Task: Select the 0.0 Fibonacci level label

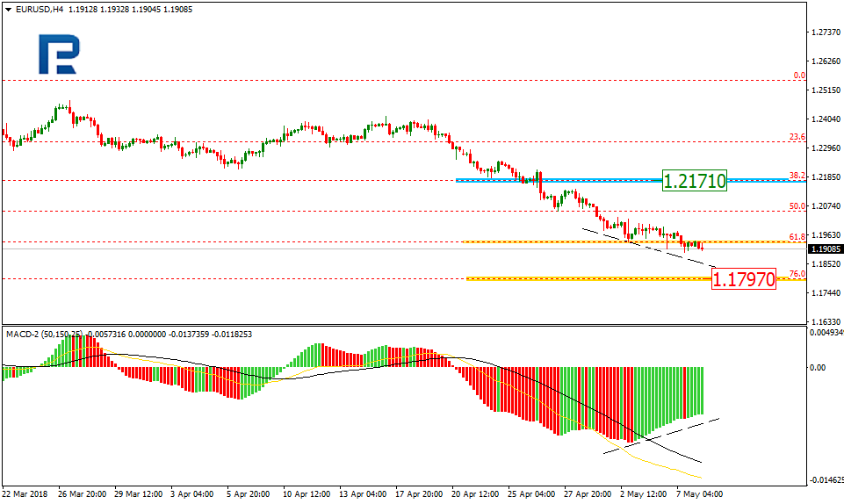Action: coord(799,76)
